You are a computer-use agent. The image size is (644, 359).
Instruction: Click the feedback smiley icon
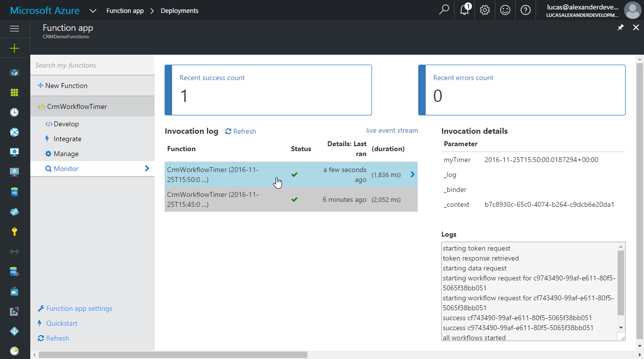click(505, 10)
